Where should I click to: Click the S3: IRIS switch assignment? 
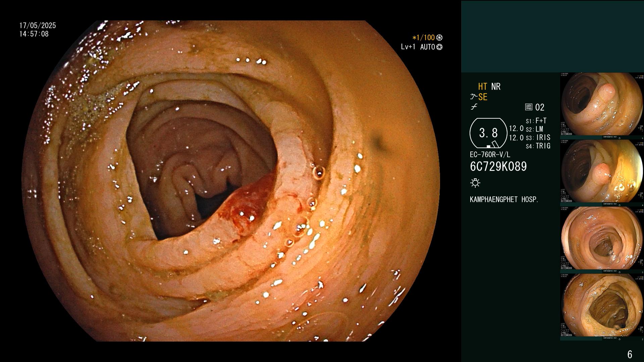click(538, 137)
